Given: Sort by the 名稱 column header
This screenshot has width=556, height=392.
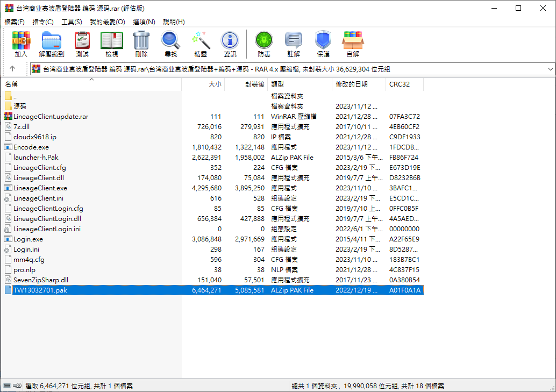Looking at the screenshot, I should tap(91, 84).
